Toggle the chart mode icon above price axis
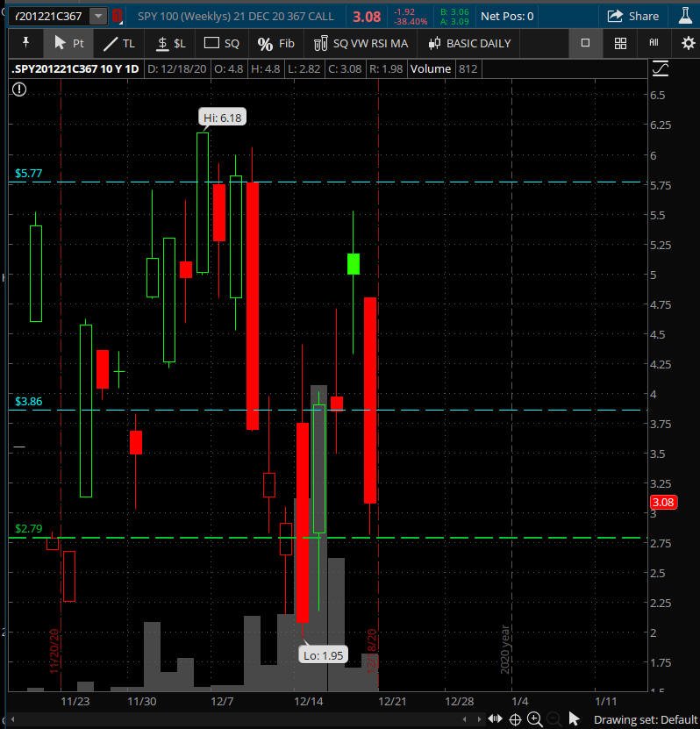This screenshot has width=700, height=729. (x=660, y=68)
